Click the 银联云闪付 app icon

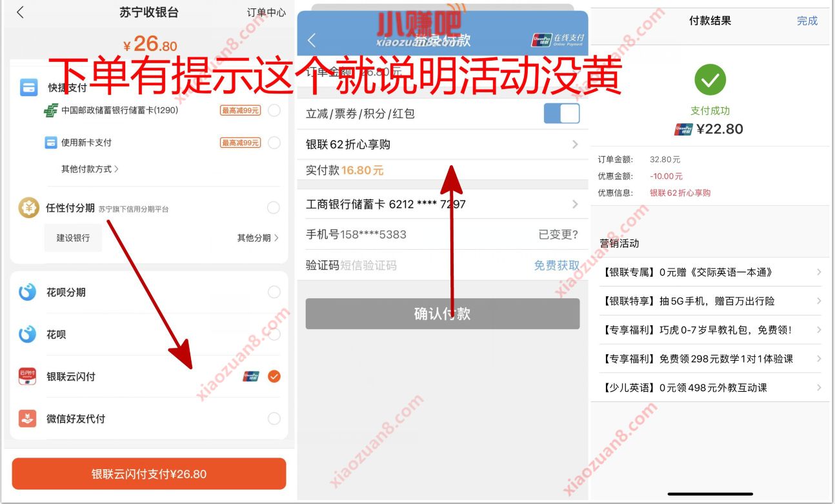pos(27,376)
